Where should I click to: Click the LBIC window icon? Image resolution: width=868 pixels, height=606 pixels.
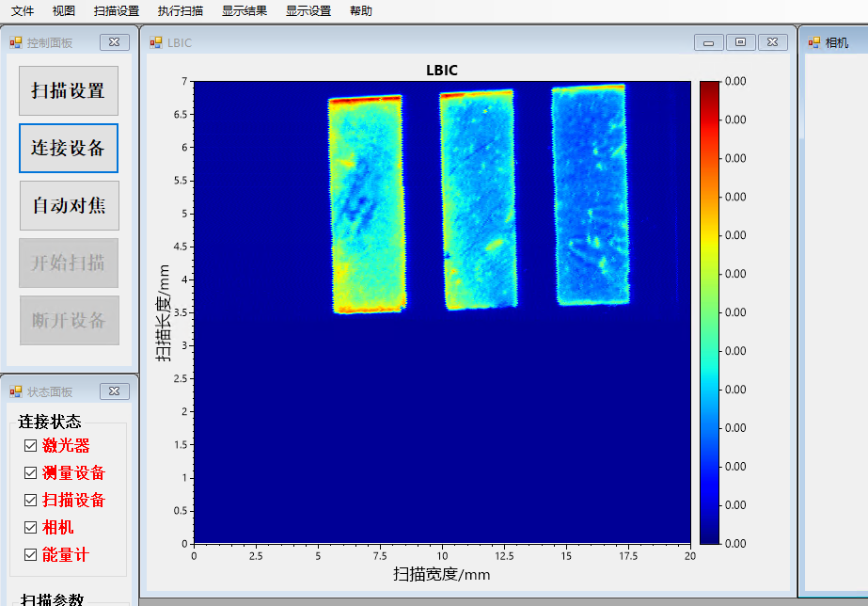click(156, 42)
